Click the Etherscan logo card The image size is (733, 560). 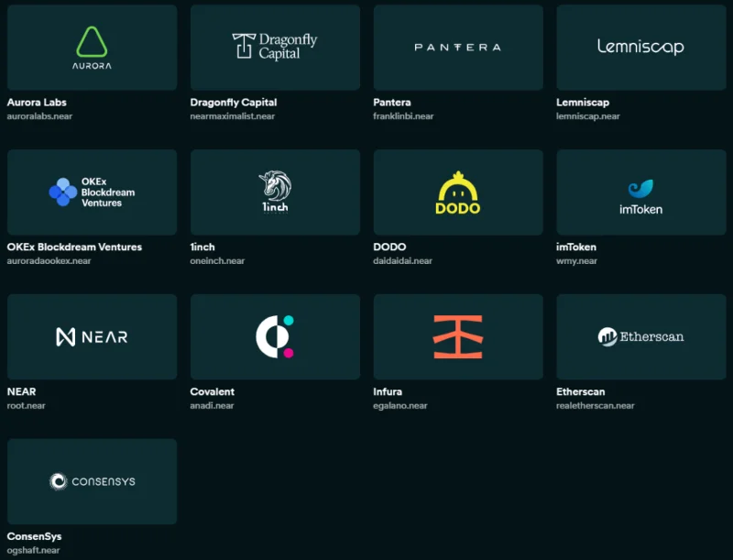pos(640,336)
